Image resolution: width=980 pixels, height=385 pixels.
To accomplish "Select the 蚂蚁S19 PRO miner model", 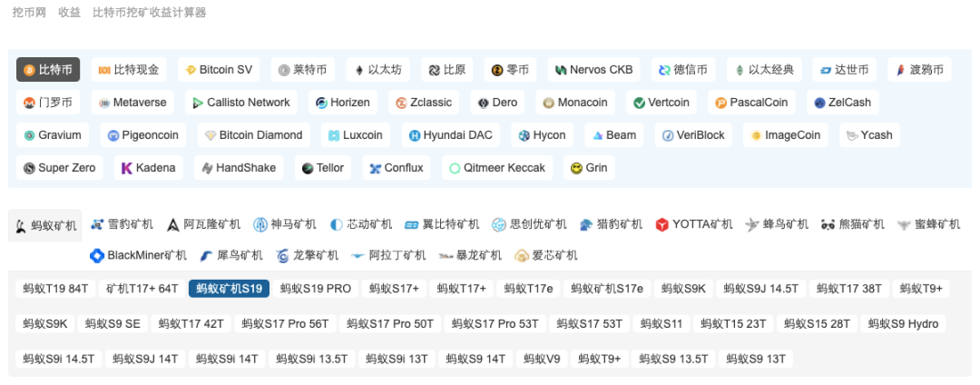I will point(316,288).
